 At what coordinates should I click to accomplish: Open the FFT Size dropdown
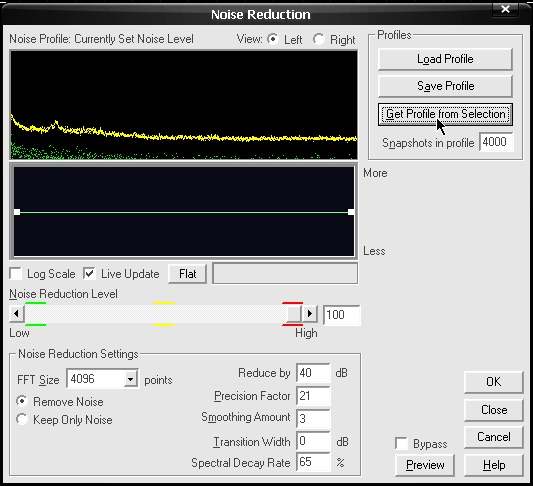click(130, 379)
